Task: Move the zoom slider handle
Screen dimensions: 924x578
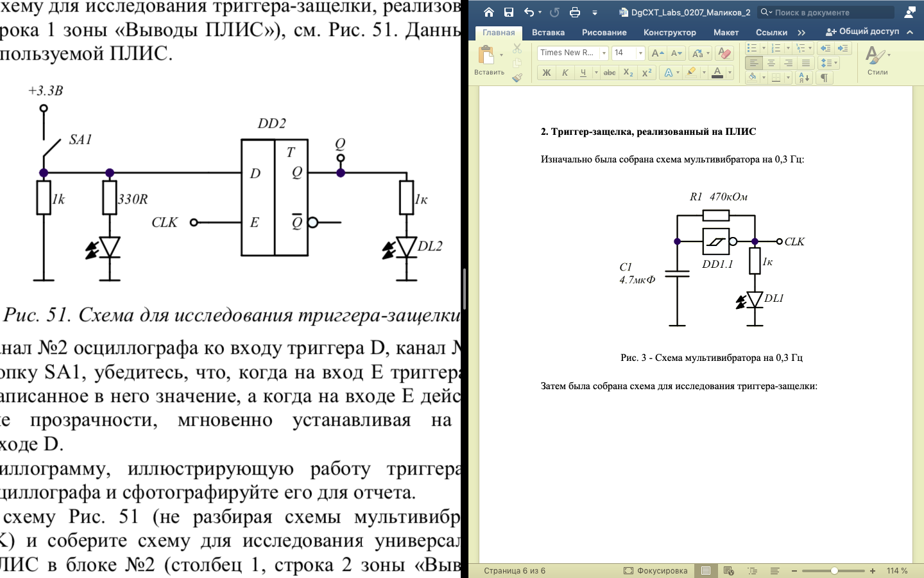Action: pyautogui.click(x=834, y=570)
